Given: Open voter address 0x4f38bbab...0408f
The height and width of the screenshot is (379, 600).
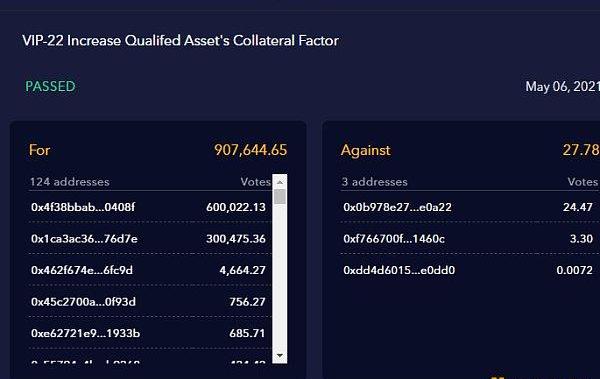Looking at the screenshot, I should (x=83, y=207).
